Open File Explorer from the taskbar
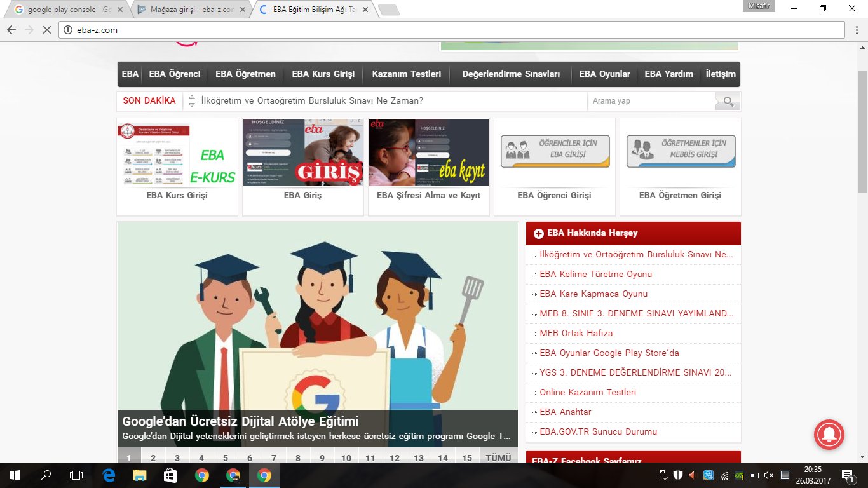Screen dimensions: 868x488 point(139,475)
